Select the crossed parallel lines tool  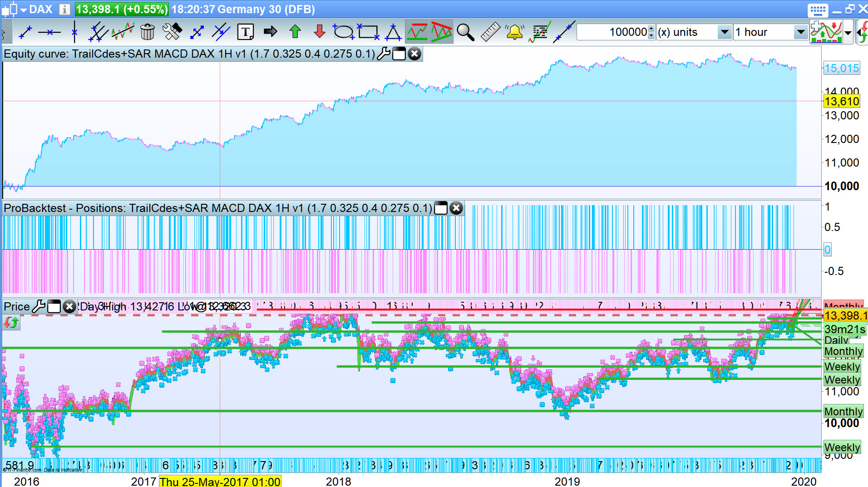[221, 32]
